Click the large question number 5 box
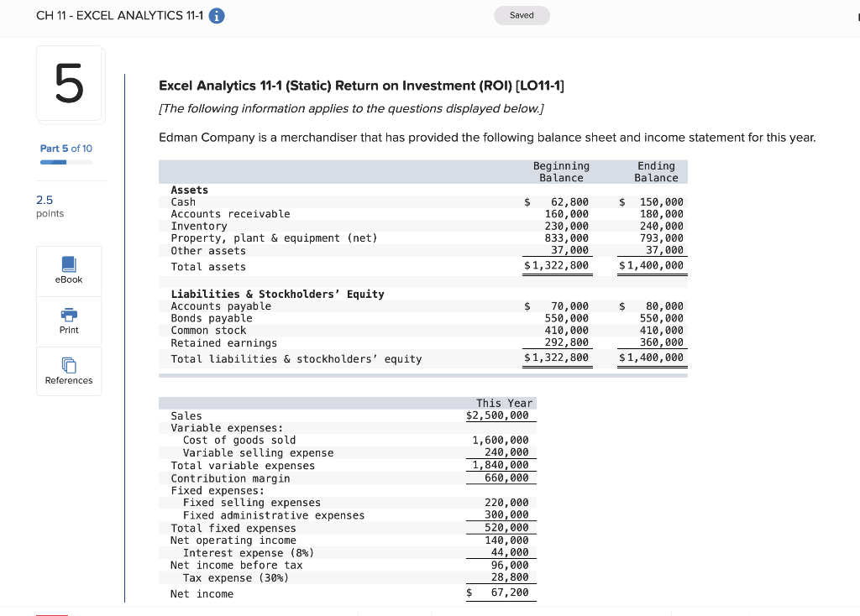Screen dimensions: 860x616 point(70,83)
